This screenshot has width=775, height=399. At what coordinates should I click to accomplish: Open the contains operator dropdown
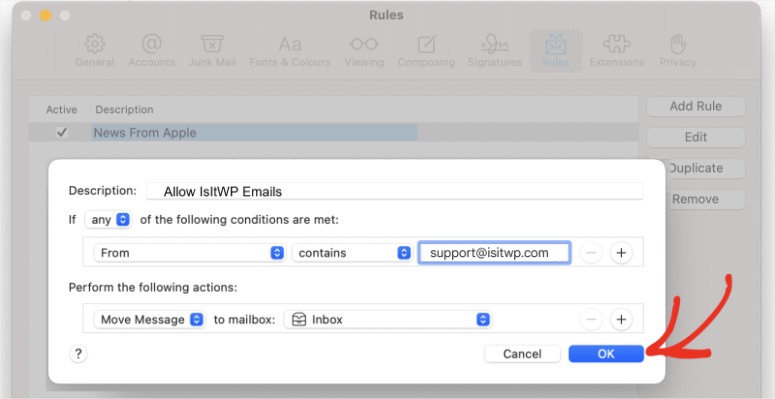[x=351, y=253]
